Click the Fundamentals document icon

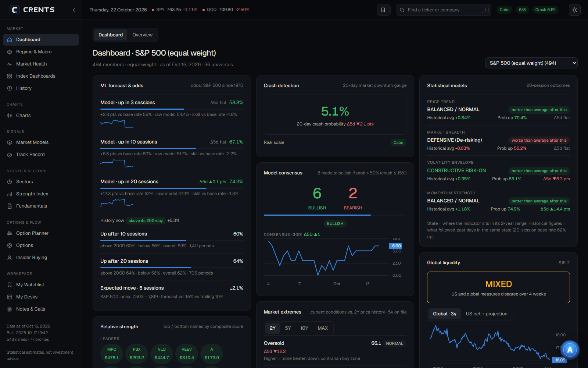coord(10,206)
